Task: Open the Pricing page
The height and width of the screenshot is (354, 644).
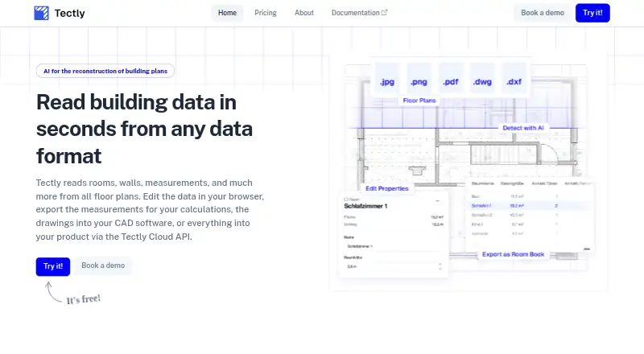Action: pos(266,13)
